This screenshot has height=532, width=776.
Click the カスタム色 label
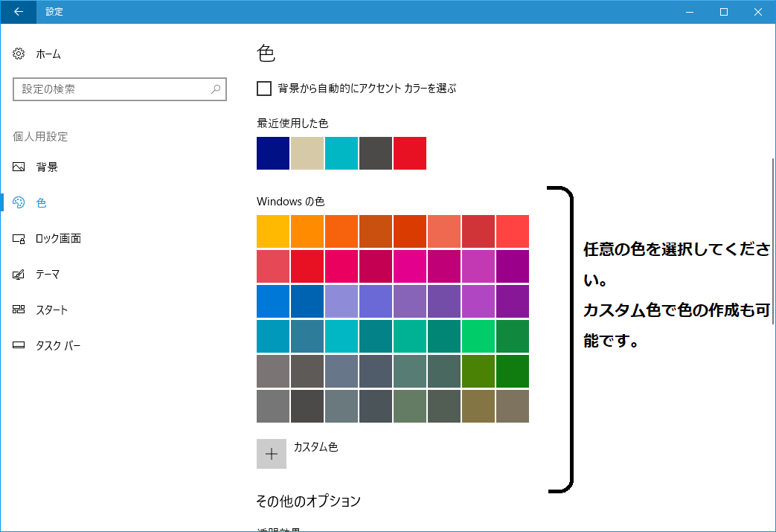[315, 447]
